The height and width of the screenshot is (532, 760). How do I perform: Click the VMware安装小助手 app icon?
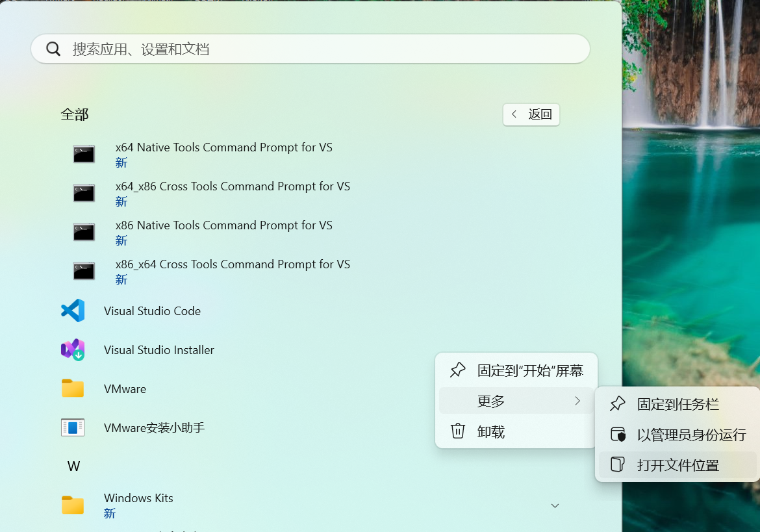[73, 427]
